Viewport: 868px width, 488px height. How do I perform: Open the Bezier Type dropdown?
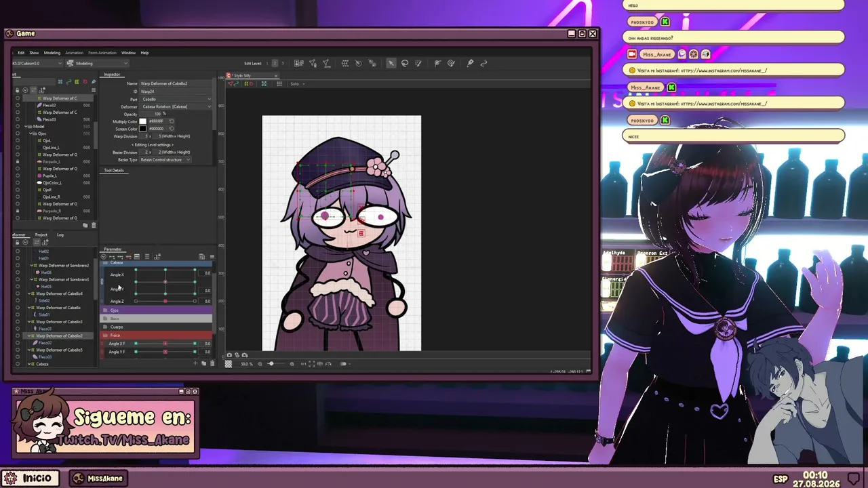click(x=165, y=160)
